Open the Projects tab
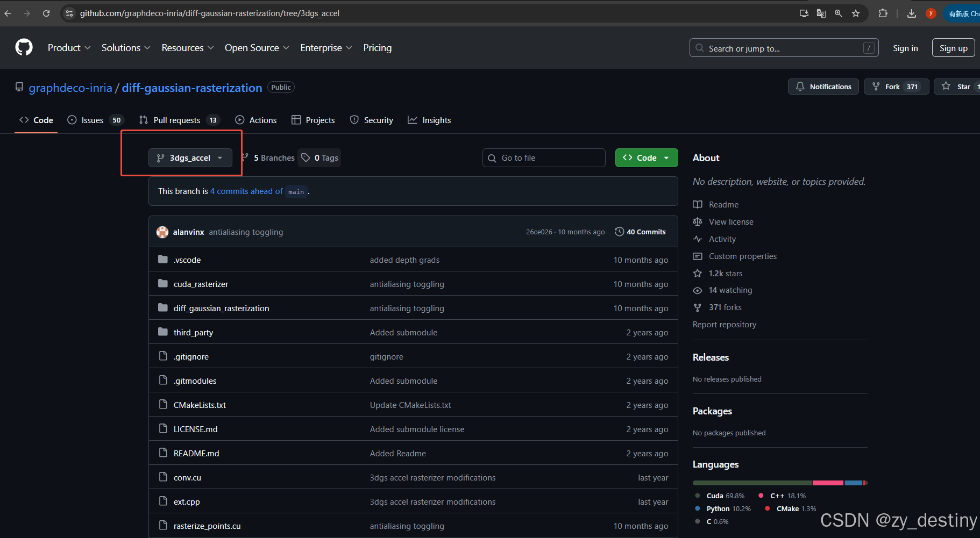 [313, 120]
